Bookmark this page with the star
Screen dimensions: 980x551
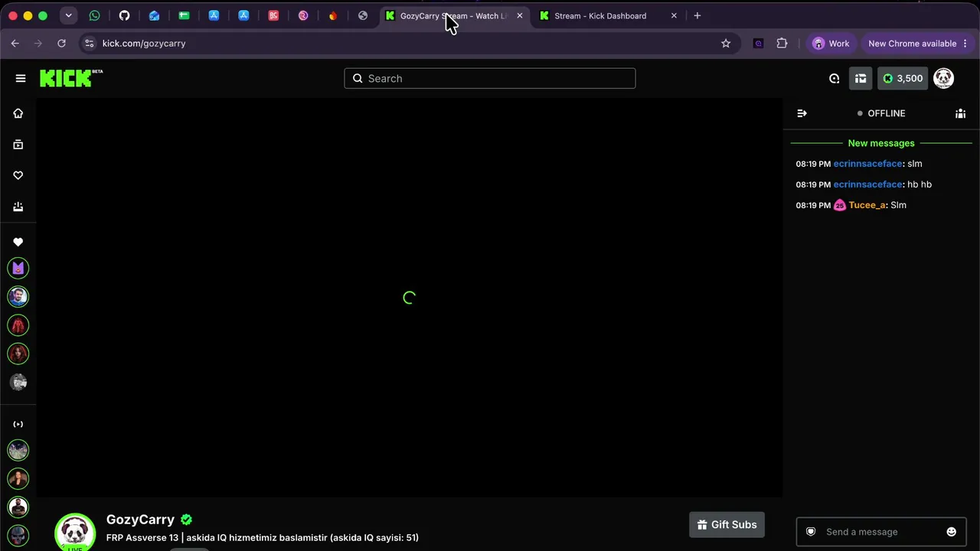click(726, 44)
